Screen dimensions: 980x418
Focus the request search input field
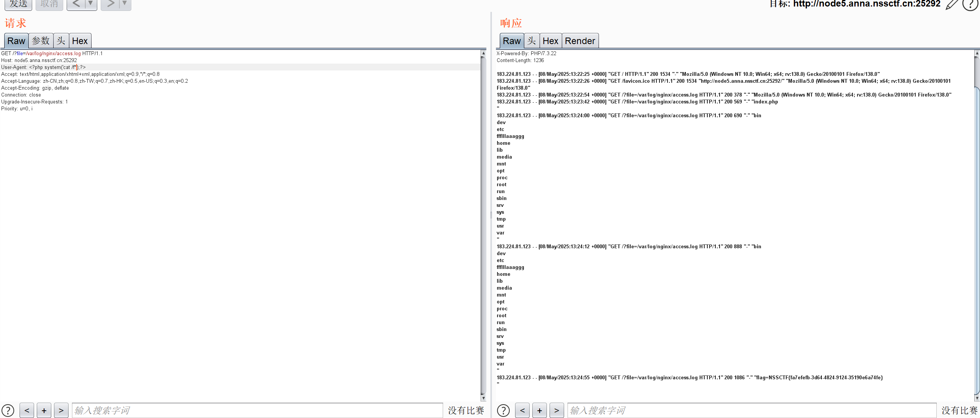click(257, 410)
